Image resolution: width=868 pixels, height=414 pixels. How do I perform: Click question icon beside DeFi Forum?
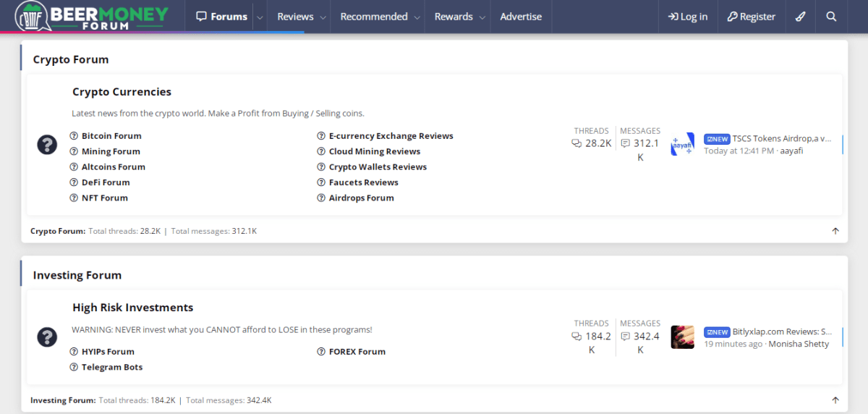click(x=74, y=182)
